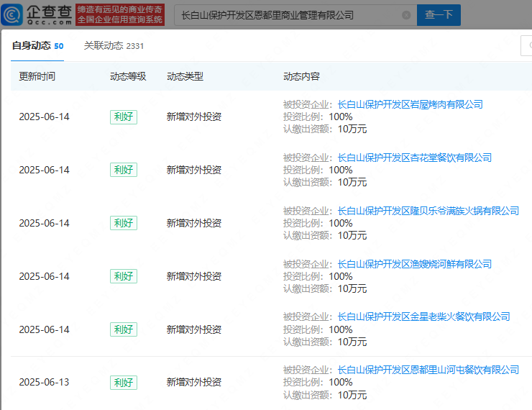The image size is (532, 410).
Task: Click the 2025-06-14 date in 杏花堂餐饮 row
Action: pos(44,170)
